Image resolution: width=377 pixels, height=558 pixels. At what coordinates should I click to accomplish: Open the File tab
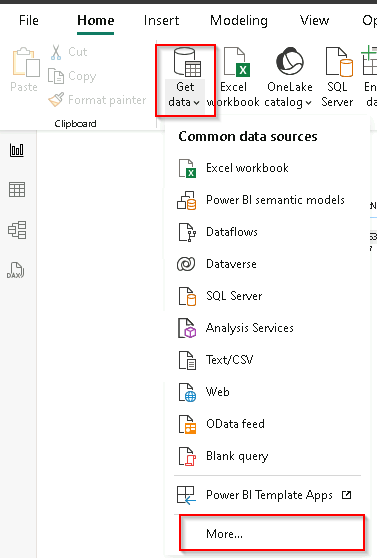[28, 20]
